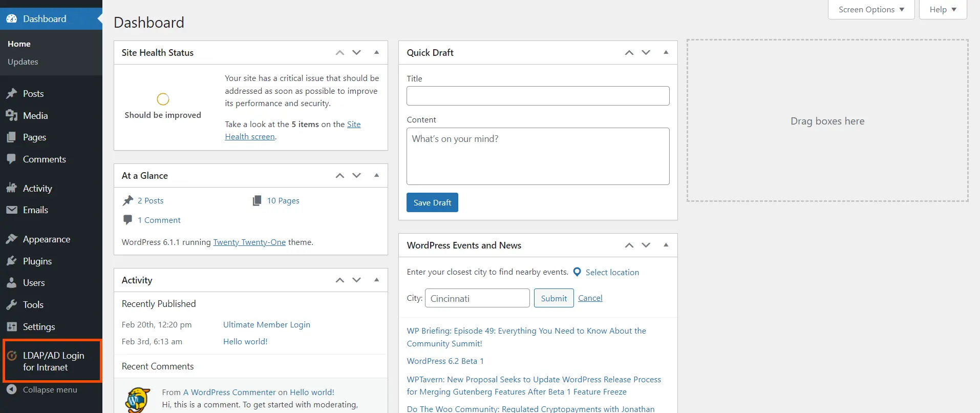This screenshot has width=980, height=413.
Task: Open the Screen Options dropdown
Action: click(x=871, y=10)
